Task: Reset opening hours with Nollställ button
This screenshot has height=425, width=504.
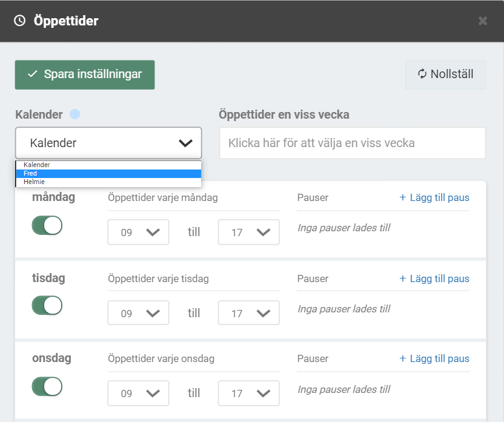Action: coord(445,74)
